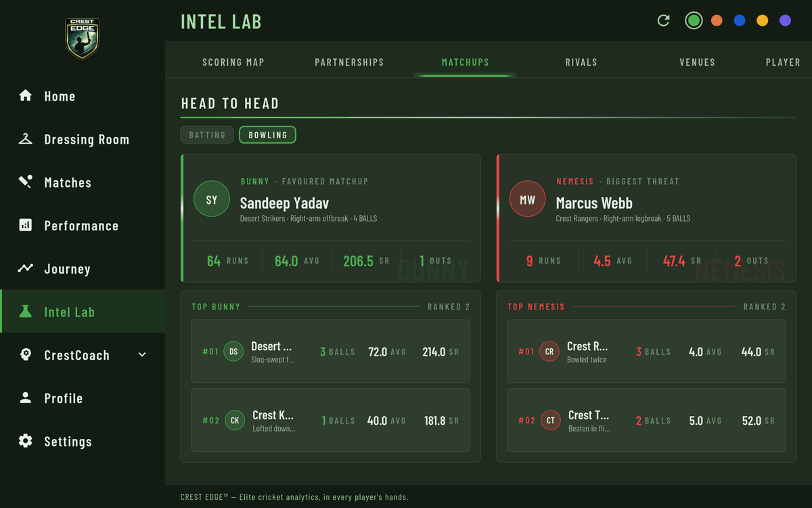Click the 47.4 SR stat

[682, 261]
